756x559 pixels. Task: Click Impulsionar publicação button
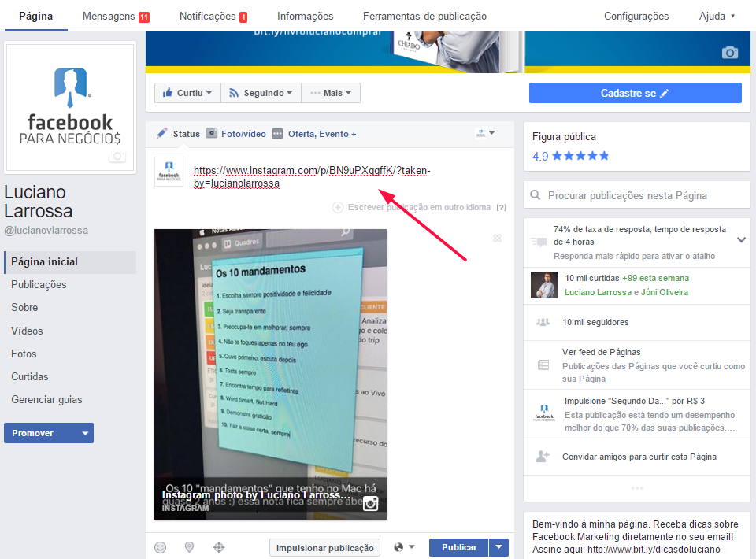tap(325, 547)
